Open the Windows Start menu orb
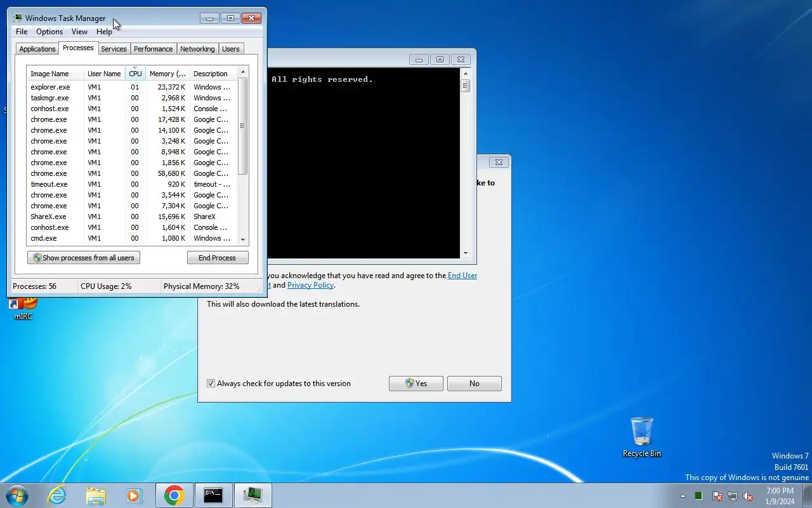This screenshot has height=508, width=812. [17, 495]
